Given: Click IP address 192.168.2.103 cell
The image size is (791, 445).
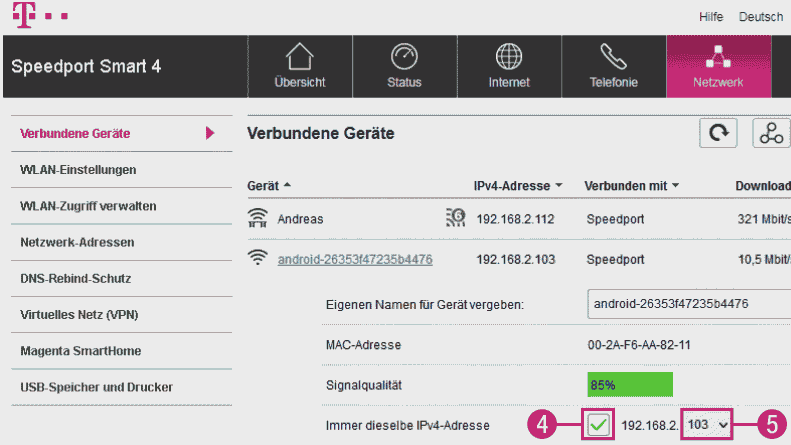Looking at the screenshot, I should pos(516,259).
